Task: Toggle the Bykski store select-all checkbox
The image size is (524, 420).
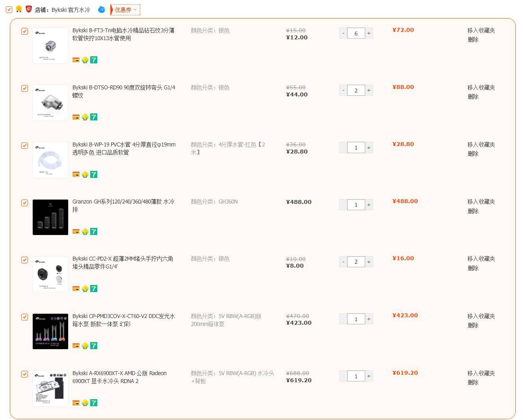Action: [9, 9]
